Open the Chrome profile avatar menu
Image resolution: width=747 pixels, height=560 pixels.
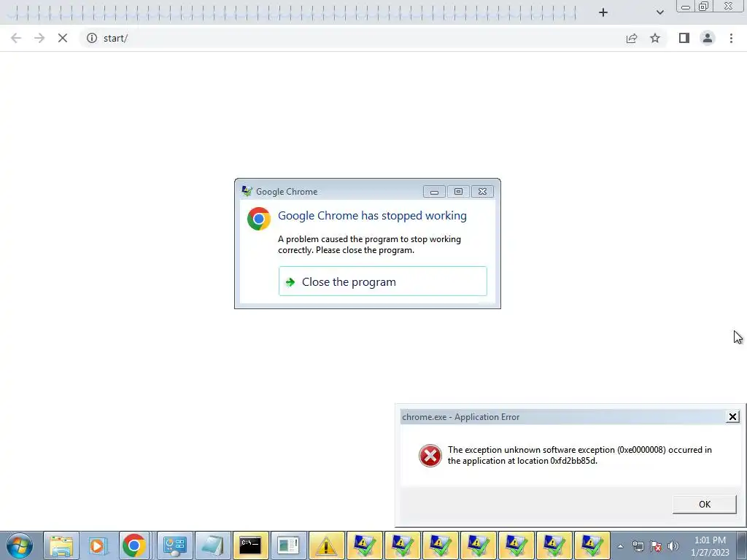[x=708, y=38]
